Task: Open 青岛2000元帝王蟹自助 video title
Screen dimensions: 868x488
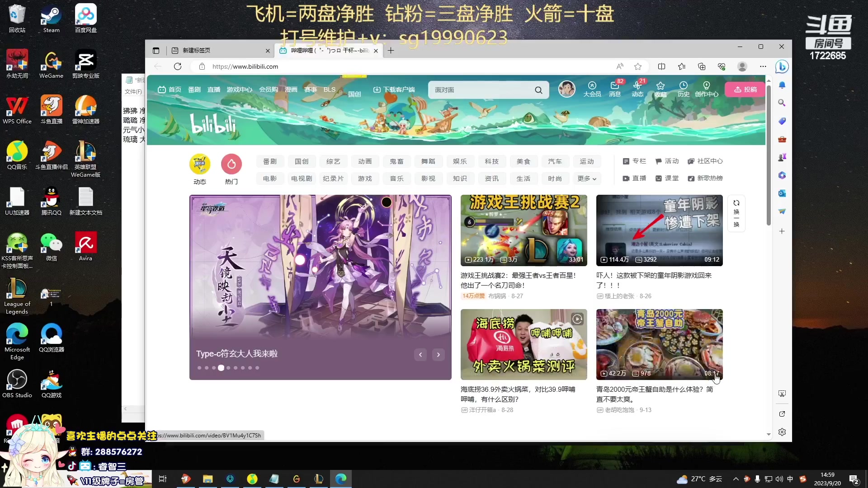Action: coord(655,394)
